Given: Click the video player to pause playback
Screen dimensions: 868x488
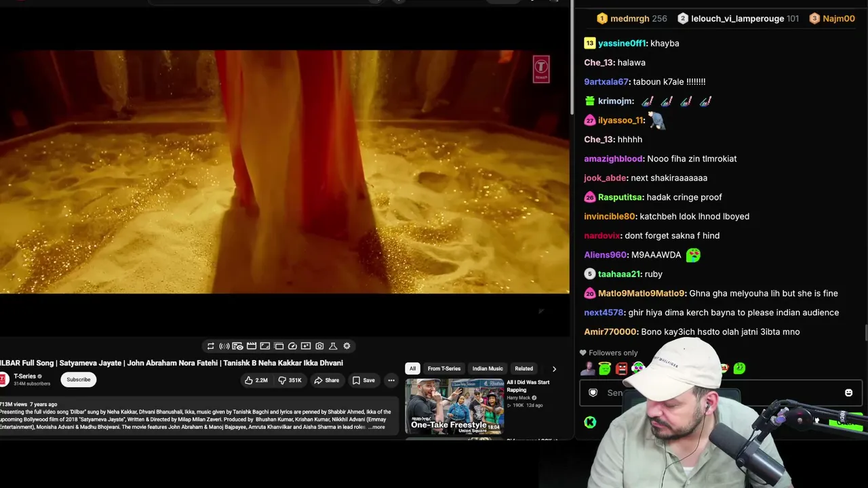Looking at the screenshot, I should pos(285,171).
